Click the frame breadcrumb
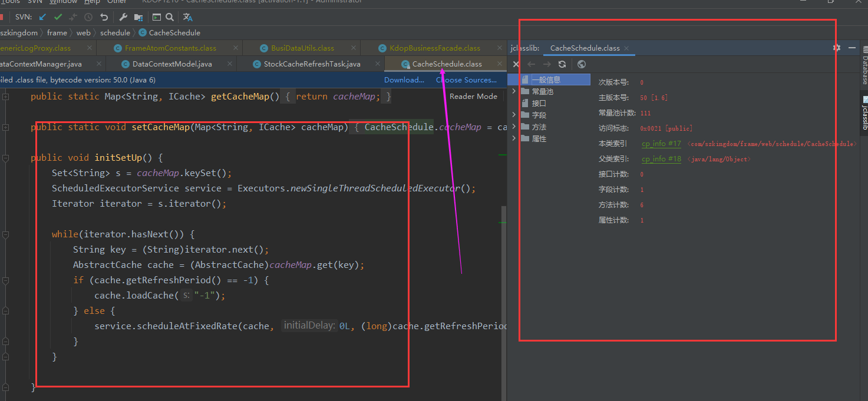This screenshot has width=868, height=401. coord(57,32)
